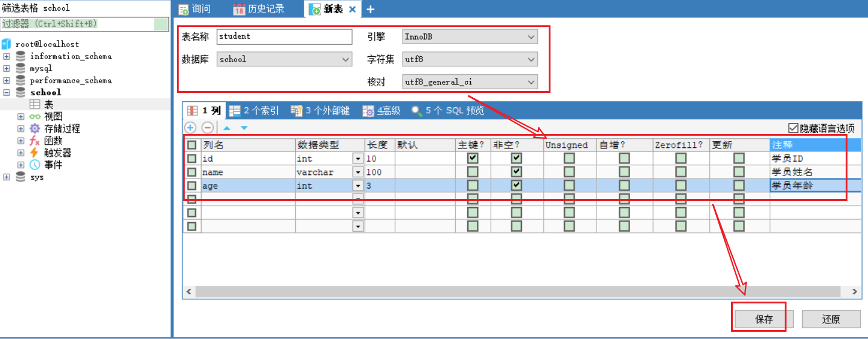Expand the mysql database node

point(7,68)
